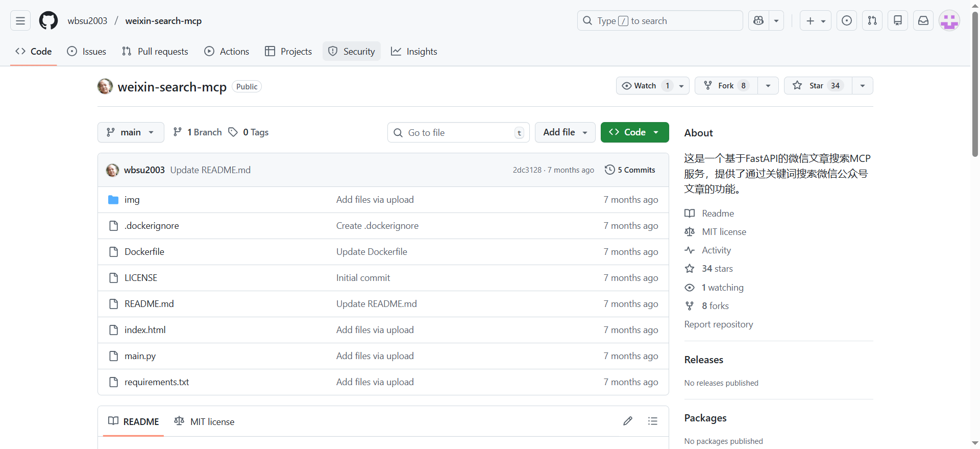Open Copilot chat icon
980x449 pixels.
click(x=758, y=21)
